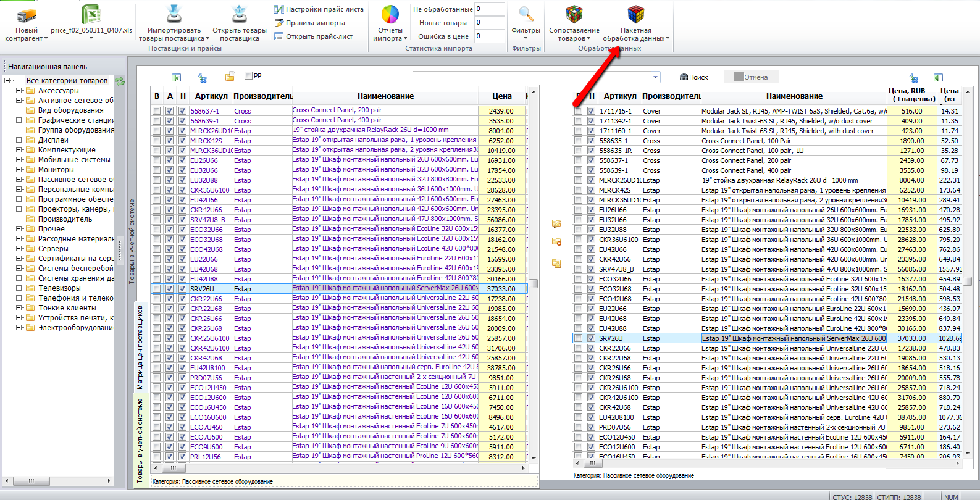This screenshot has width=980, height=500.
Task: Launch Пакетная обработка данных cube
Action: tap(636, 15)
